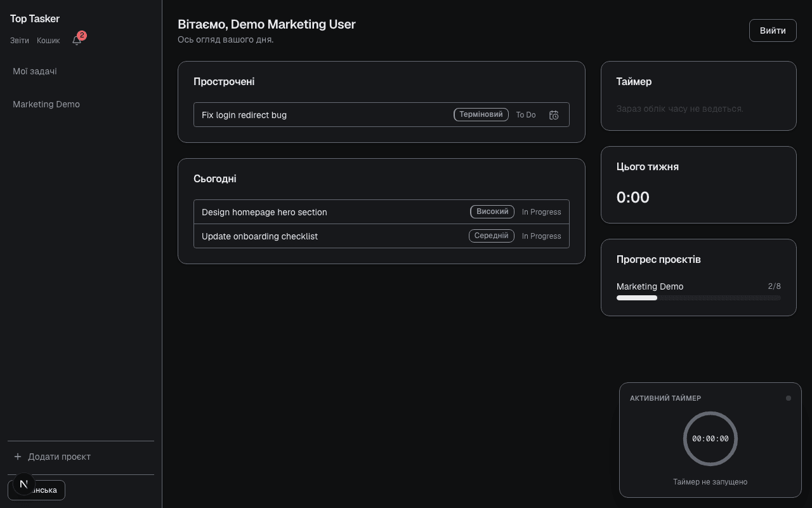The height and width of the screenshot is (508, 812).
Task: Open the notifications bell icon
Action: point(77,41)
